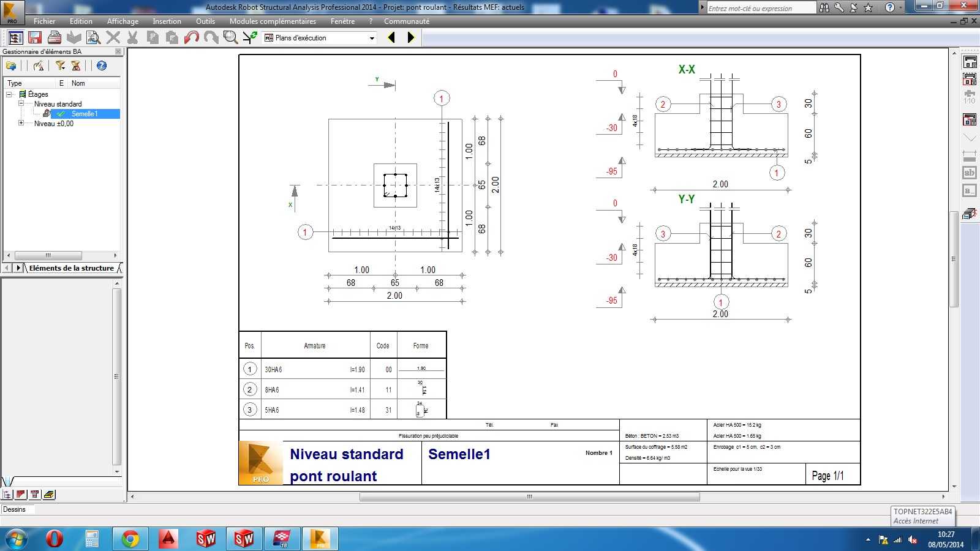Select the Niveau standard tree item

pyautogui.click(x=58, y=104)
